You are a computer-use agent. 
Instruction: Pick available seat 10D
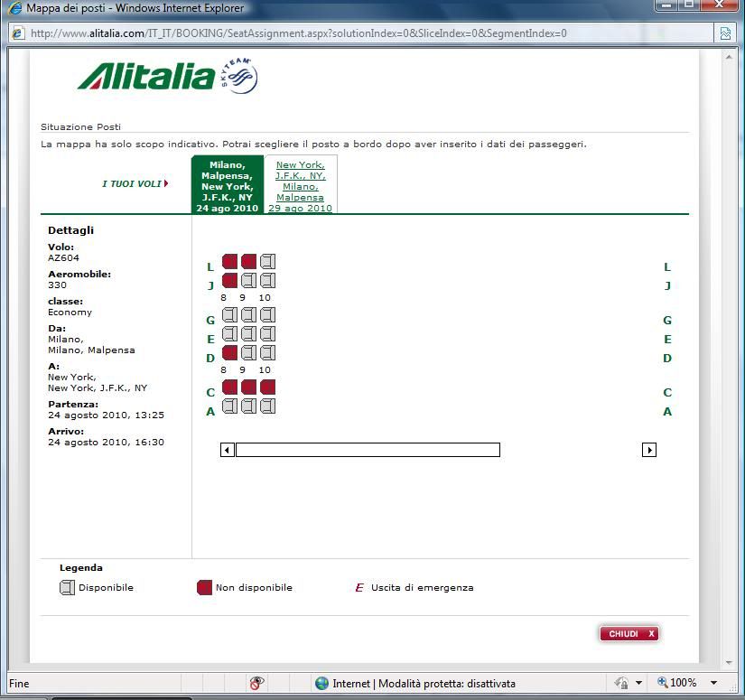point(268,352)
